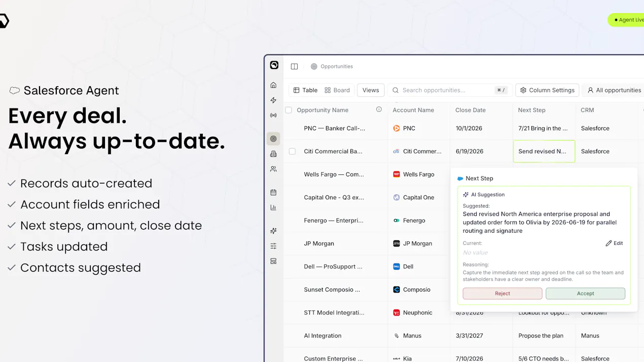Select the Opportunities target icon in sidebar
The width and height of the screenshot is (644, 362).
(x=273, y=138)
